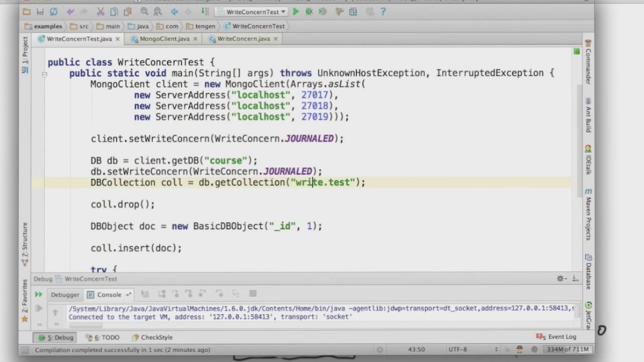Click green code analysis indicator
Viewport: 644px width, 362px height.
[577, 51]
